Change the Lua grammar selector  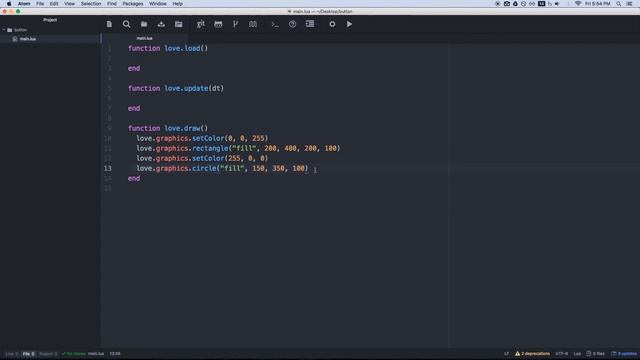[x=577, y=353]
